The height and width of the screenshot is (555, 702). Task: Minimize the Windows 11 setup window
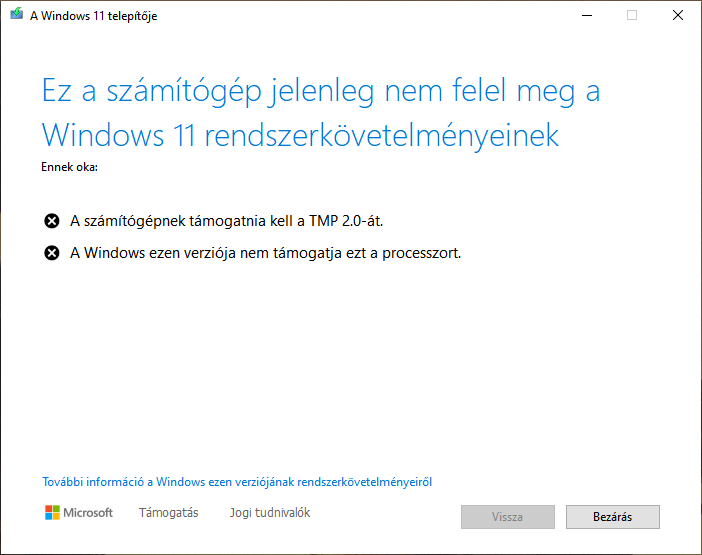point(586,15)
